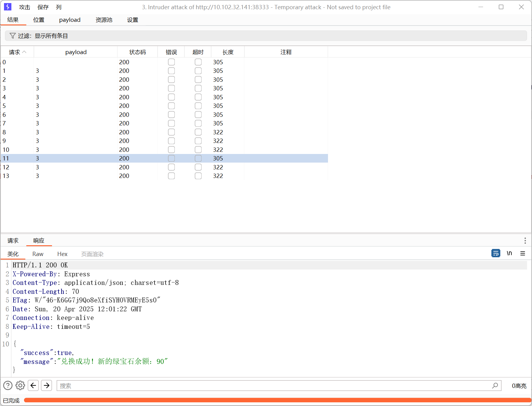Click magnifier icon in search box
This screenshot has height=406, width=532.
click(495, 385)
